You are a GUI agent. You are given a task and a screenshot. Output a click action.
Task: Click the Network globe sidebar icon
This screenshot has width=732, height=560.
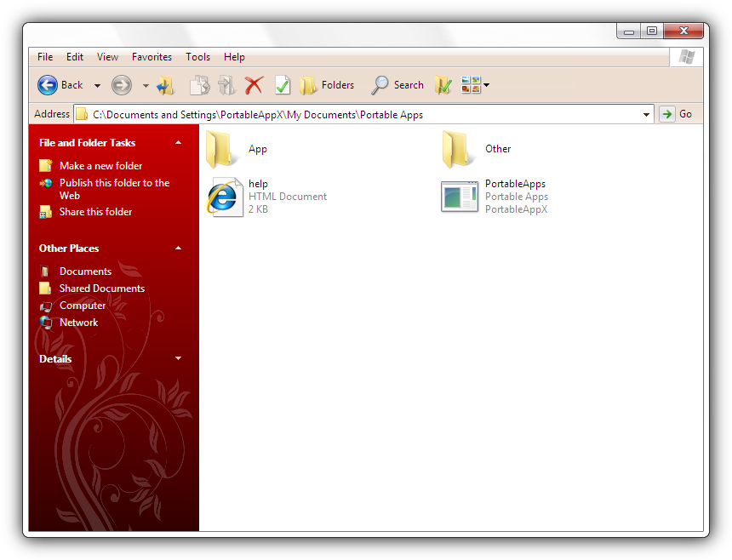click(x=45, y=323)
